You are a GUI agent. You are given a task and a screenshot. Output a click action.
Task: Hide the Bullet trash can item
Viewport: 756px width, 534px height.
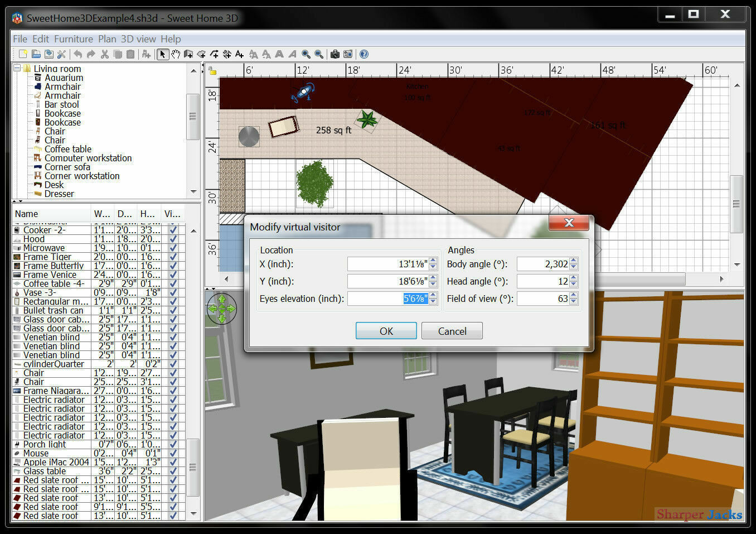173,310
